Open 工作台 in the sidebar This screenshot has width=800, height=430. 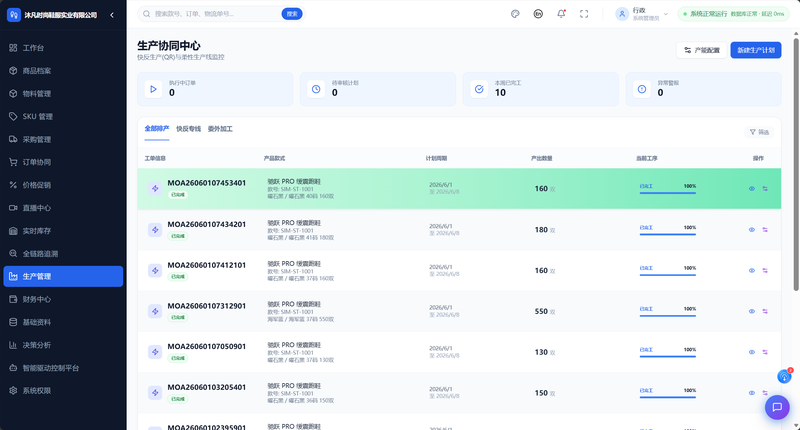[63, 48]
